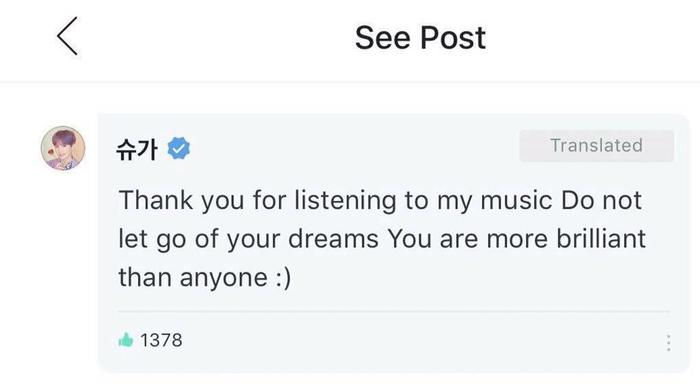Click the smiley :) ending the post

283,278
